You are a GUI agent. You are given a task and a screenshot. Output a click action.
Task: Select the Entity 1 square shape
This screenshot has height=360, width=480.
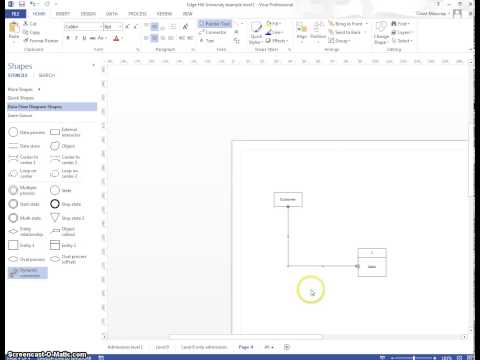click(21, 245)
